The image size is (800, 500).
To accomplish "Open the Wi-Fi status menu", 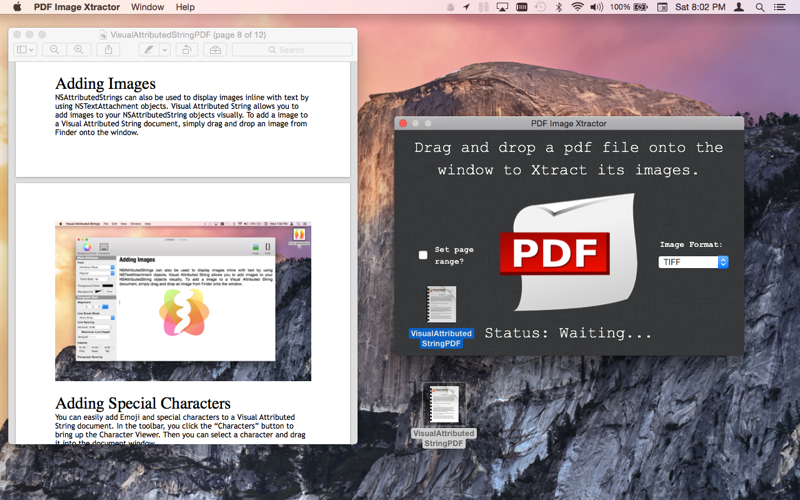I will 577,7.
